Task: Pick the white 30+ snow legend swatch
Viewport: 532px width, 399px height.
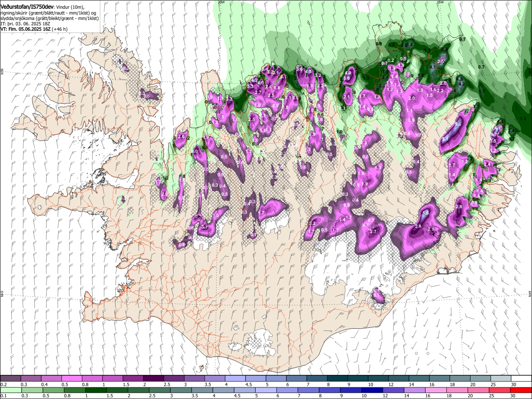Action: pos(521,378)
